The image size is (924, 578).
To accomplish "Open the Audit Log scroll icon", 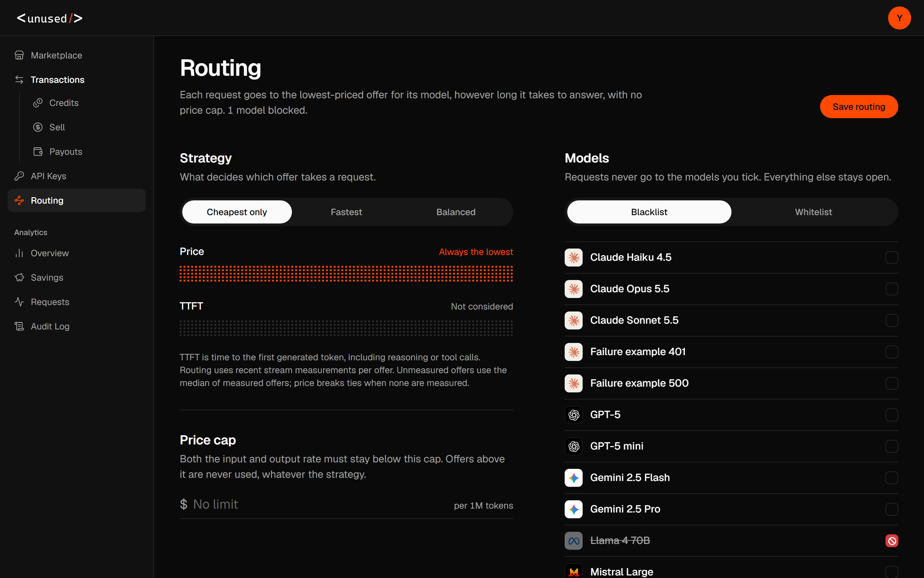I will (x=19, y=327).
